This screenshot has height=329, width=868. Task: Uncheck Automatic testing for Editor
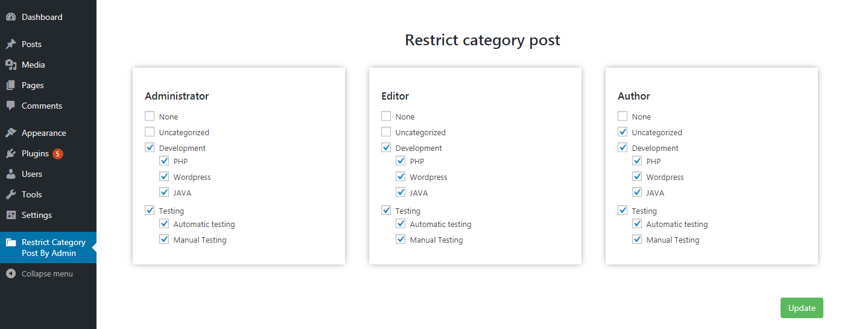[x=401, y=223]
